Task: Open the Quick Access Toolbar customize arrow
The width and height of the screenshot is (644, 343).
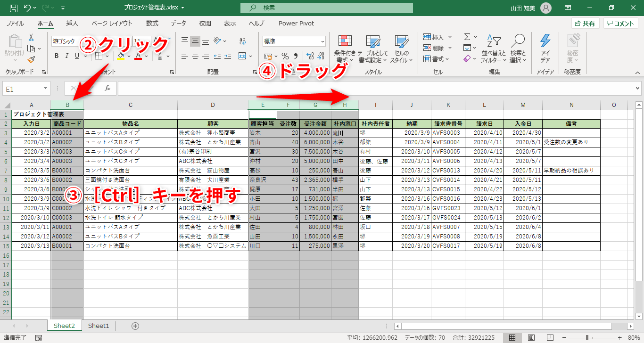Action: pos(63,8)
